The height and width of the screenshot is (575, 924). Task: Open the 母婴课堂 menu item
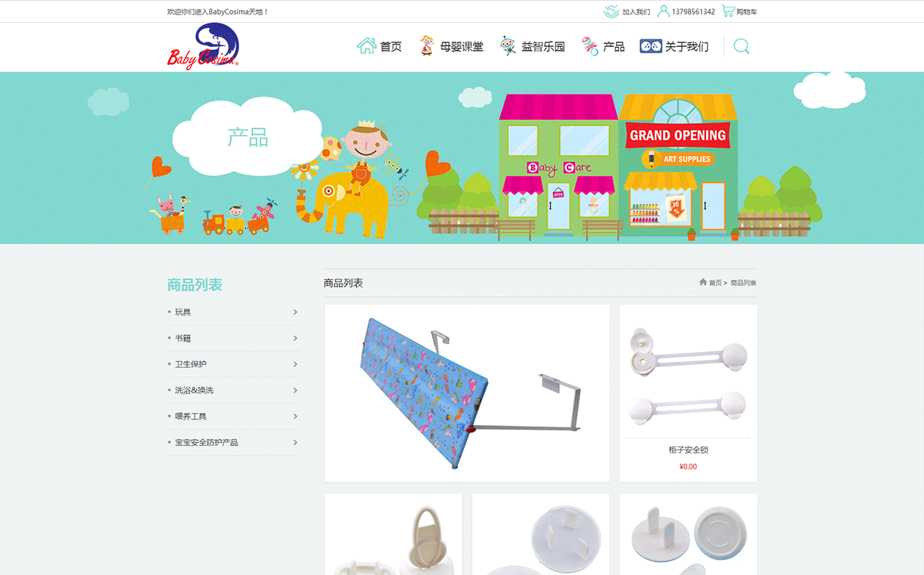[x=450, y=46]
